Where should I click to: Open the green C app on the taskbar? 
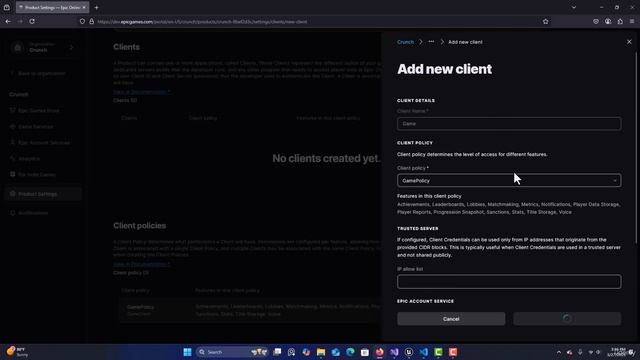[x=438, y=352]
